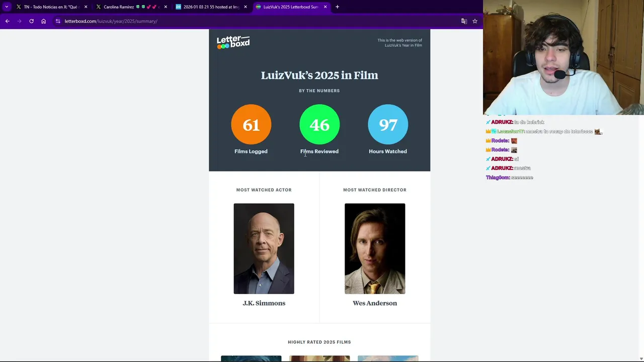Click the X favicon on Carolina Ramírez tab
The height and width of the screenshot is (362, 644).
[x=99, y=7]
